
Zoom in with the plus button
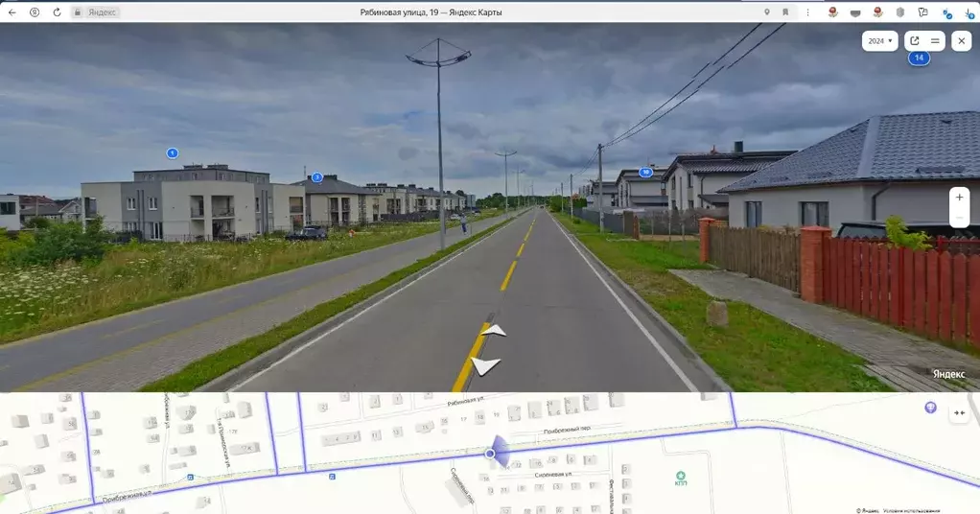coord(960,197)
